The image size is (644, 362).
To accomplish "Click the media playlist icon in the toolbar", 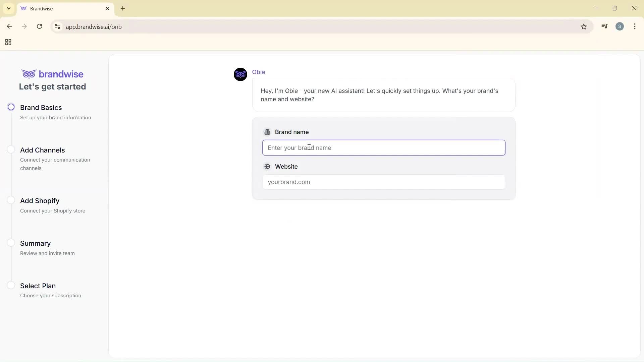I will [604, 26].
